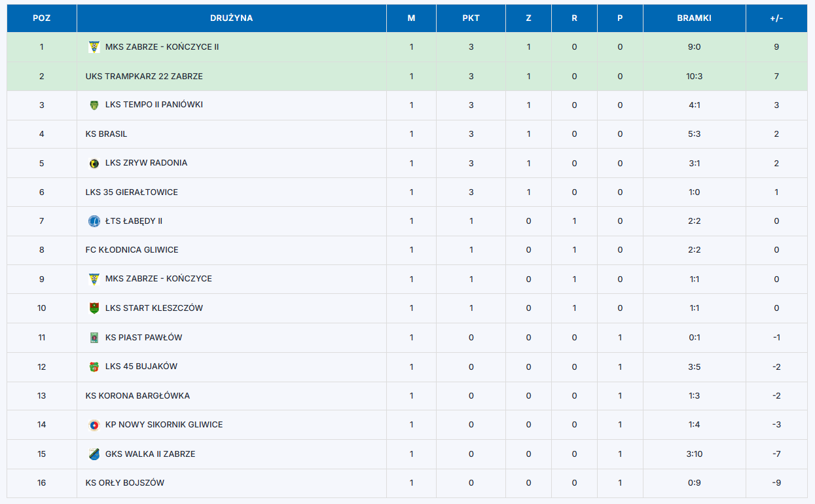This screenshot has height=504, width=815.
Task: Click the MKS Zabrze - Kończyce crest in row 9
Action: 94,279
